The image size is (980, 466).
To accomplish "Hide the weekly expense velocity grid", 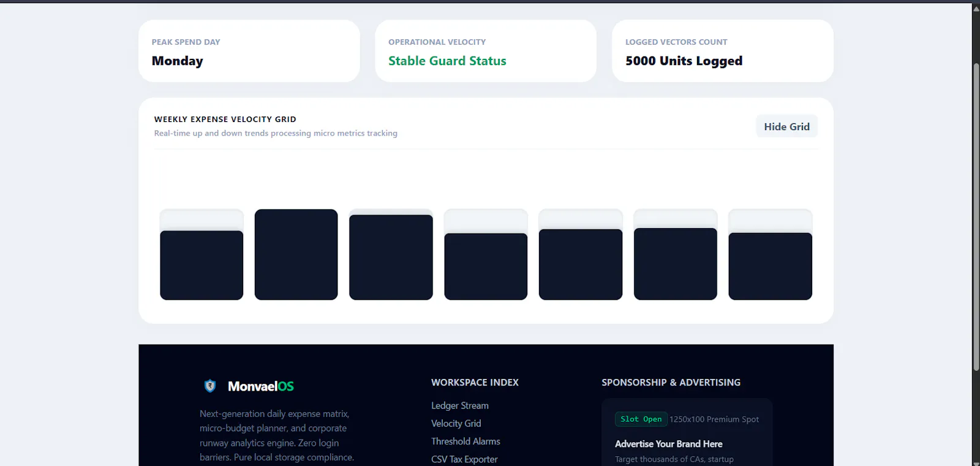I will coord(786,126).
